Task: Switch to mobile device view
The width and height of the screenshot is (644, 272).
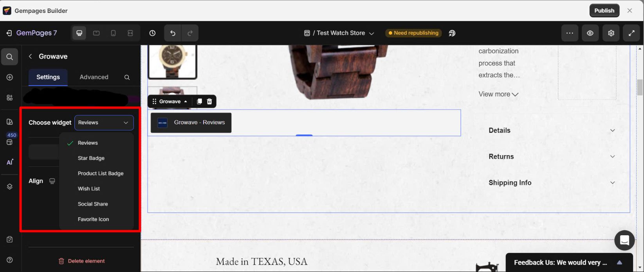Action: click(113, 33)
